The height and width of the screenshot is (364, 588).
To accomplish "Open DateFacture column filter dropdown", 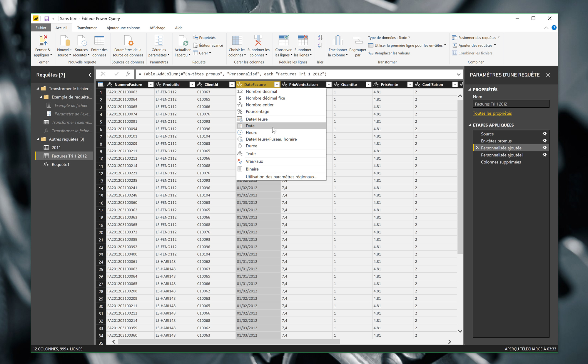I will tap(277, 85).
